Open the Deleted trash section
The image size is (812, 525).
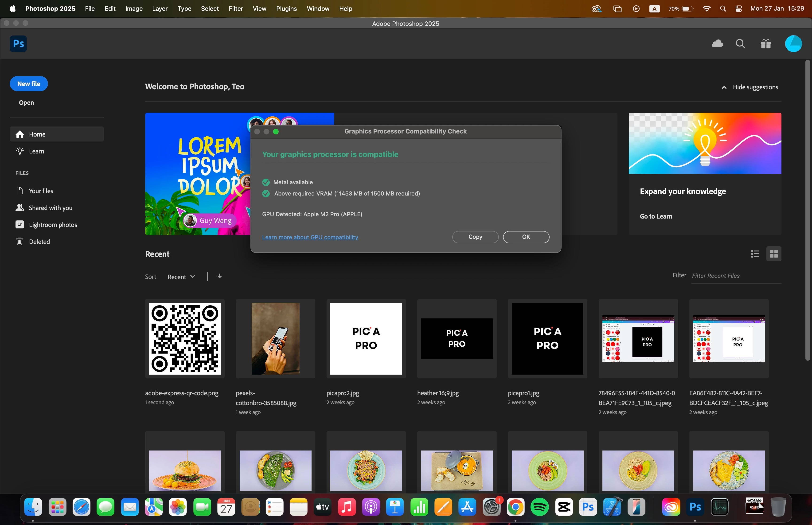tap(39, 241)
